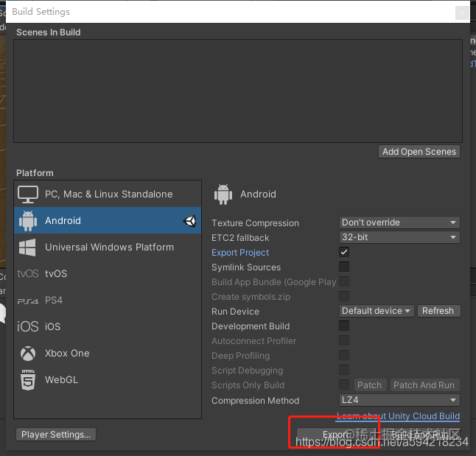Click the Development Build label
The image size is (476, 456).
251,326
